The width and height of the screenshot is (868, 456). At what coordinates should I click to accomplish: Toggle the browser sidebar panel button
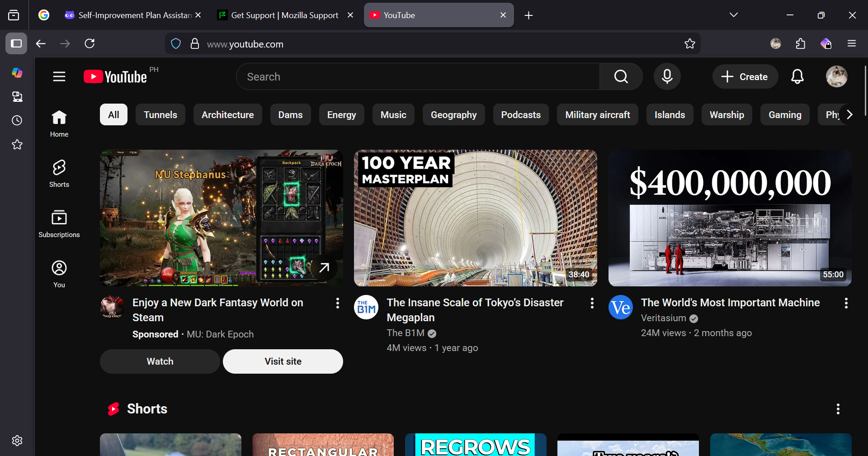pos(16,43)
